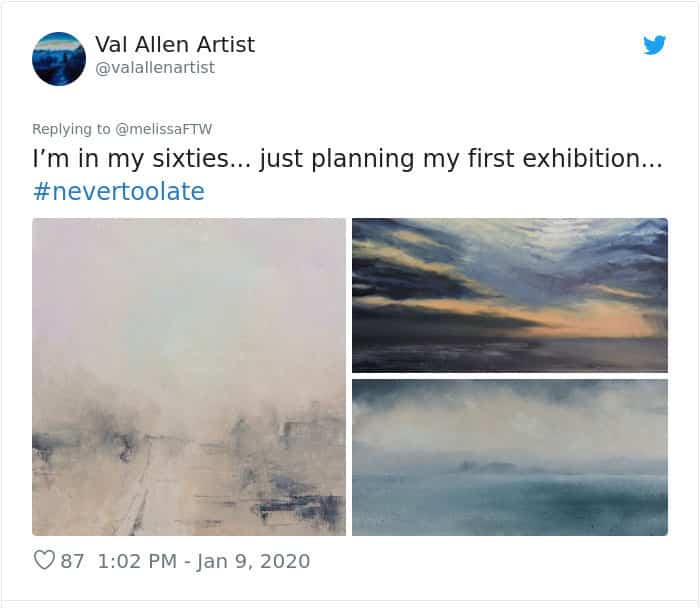
Task: Click the like count 87
Action: (x=73, y=561)
